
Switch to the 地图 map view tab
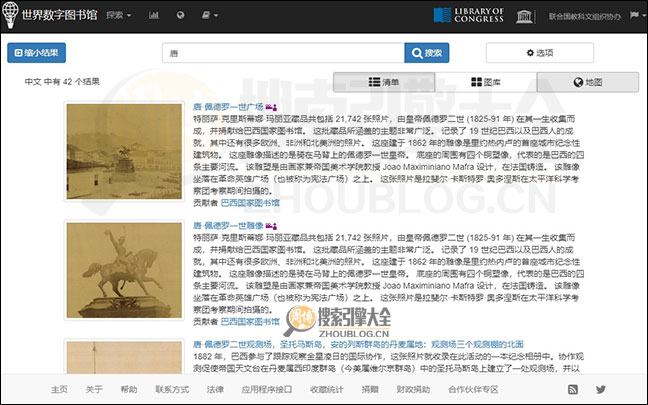588,82
